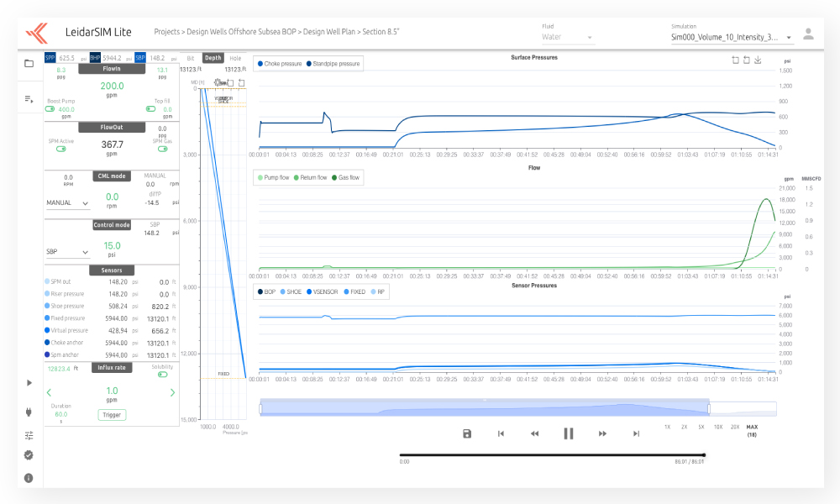Image resolution: width=840 pixels, height=504 pixels.
Task: Download the Surface Pressures chart
Action: tap(758, 60)
